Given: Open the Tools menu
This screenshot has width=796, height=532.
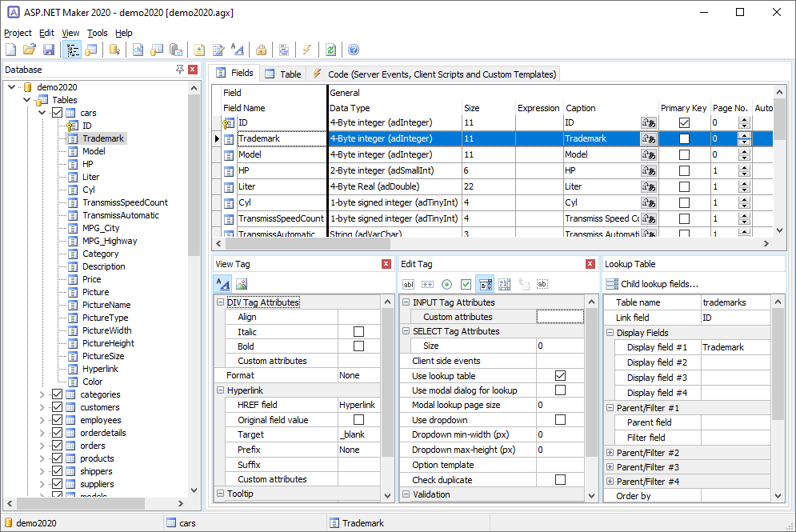Looking at the screenshot, I should pyautogui.click(x=97, y=33).
